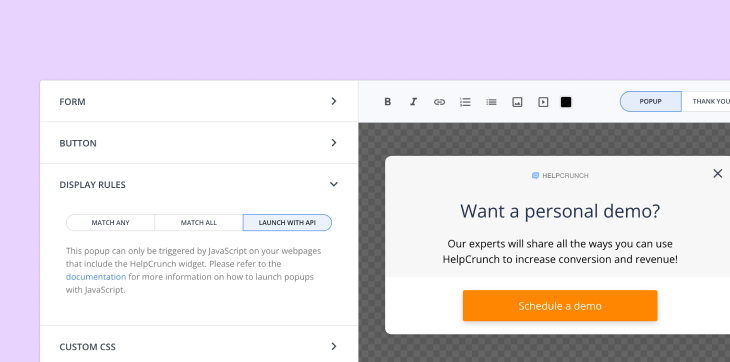Select Launch with API option

pyautogui.click(x=287, y=222)
